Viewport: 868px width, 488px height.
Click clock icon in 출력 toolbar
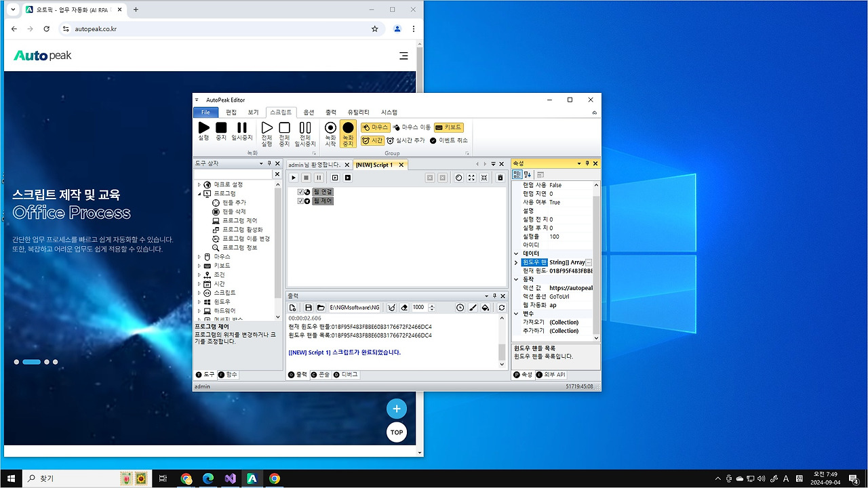(460, 308)
